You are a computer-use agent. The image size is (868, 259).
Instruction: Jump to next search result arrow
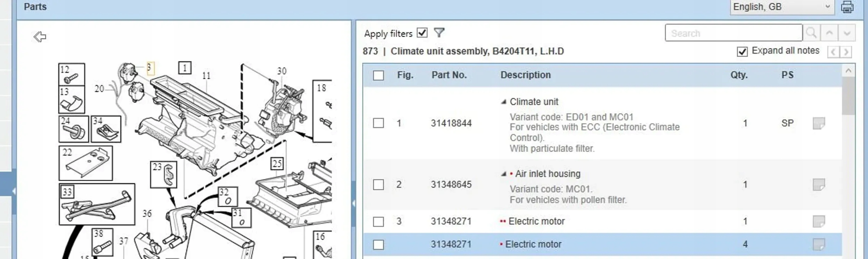[847, 33]
